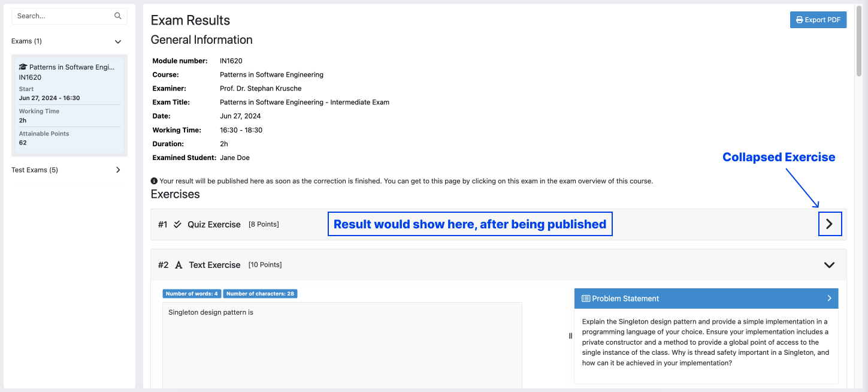
Task: Click the info circle icon beside result notice
Action: click(x=154, y=181)
